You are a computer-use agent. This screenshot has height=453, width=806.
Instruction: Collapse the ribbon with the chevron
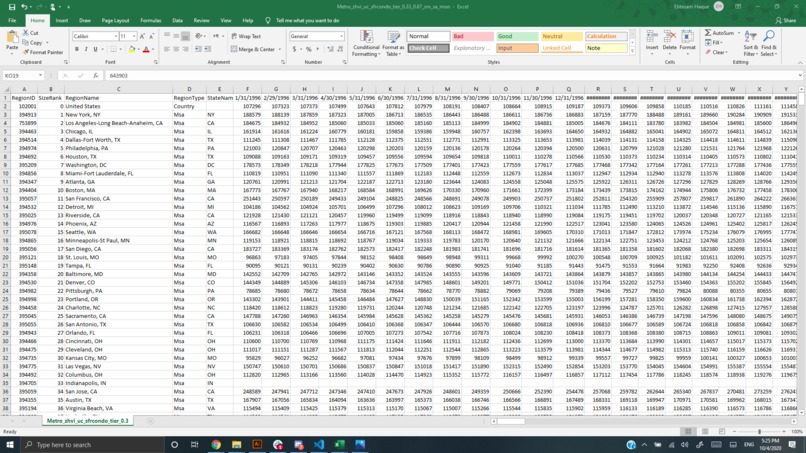coord(800,62)
